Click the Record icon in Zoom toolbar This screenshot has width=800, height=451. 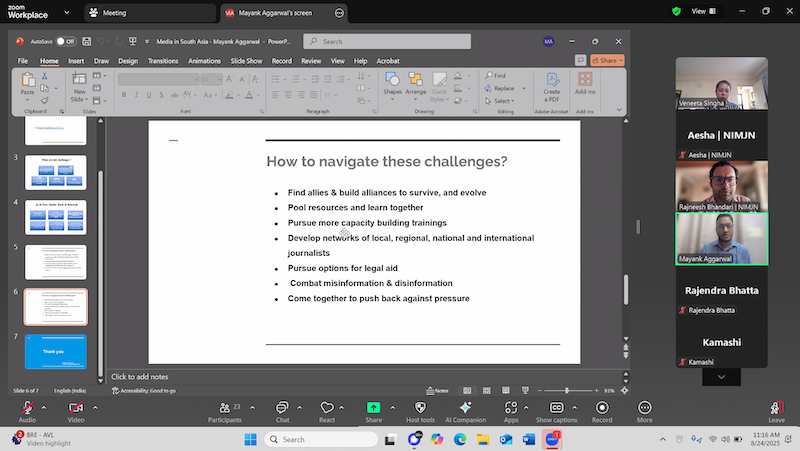click(x=602, y=408)
